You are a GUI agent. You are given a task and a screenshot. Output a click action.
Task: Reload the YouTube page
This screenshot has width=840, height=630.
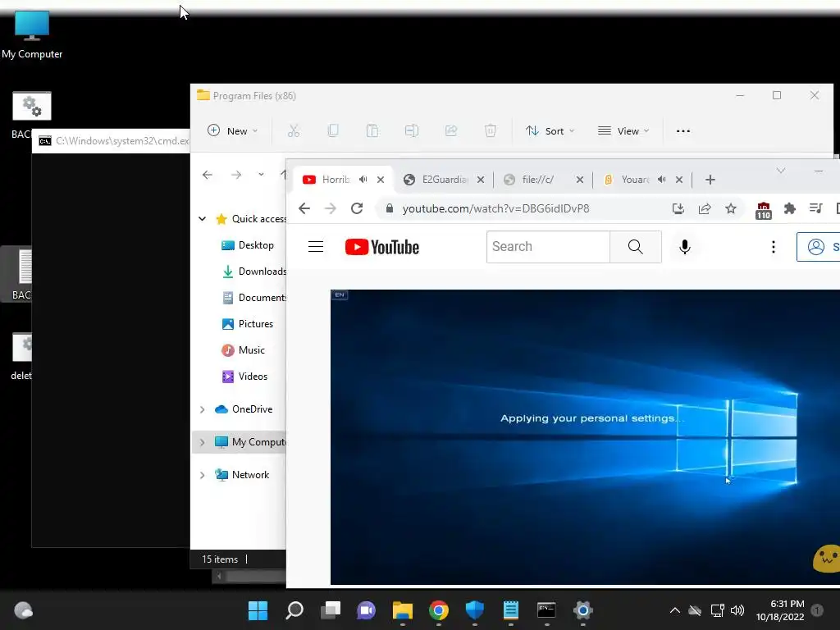click(357, 208)
